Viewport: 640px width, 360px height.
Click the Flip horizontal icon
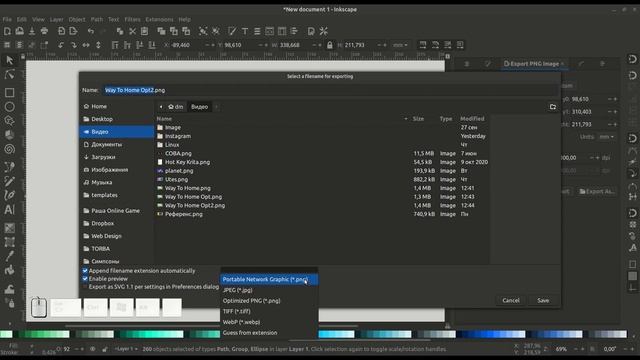(x=86, y=45)
